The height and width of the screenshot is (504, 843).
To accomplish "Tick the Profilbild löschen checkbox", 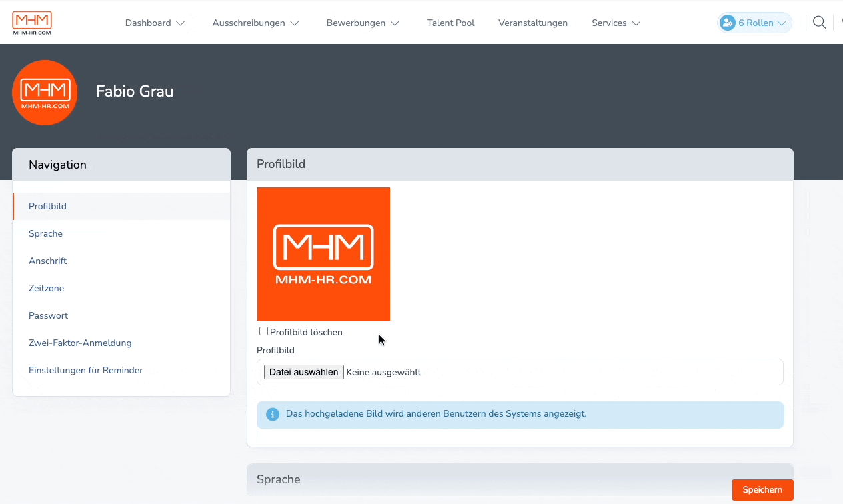I will [263, 331].
